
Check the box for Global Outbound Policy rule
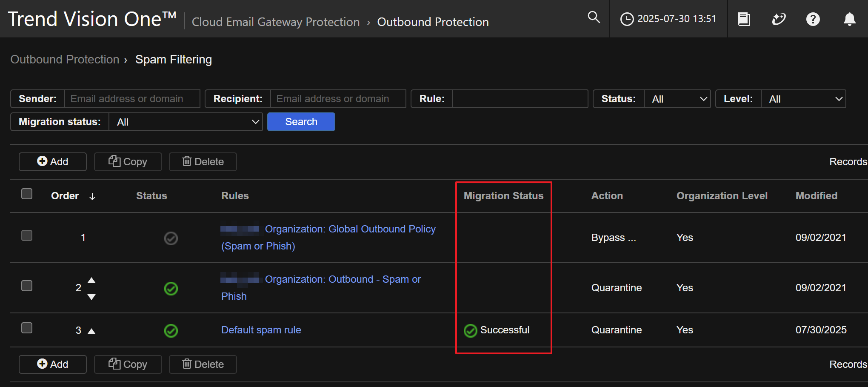coord(27,236)
